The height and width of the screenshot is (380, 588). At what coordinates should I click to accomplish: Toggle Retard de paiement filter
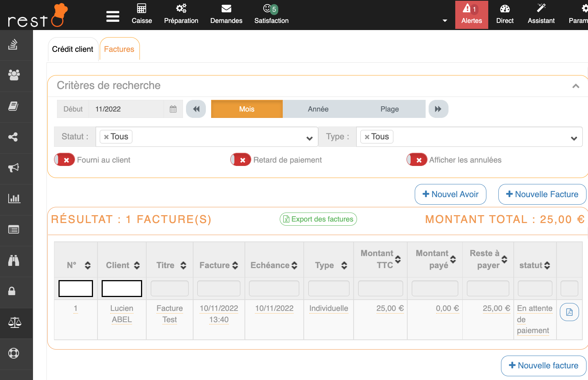click(241, 160)
